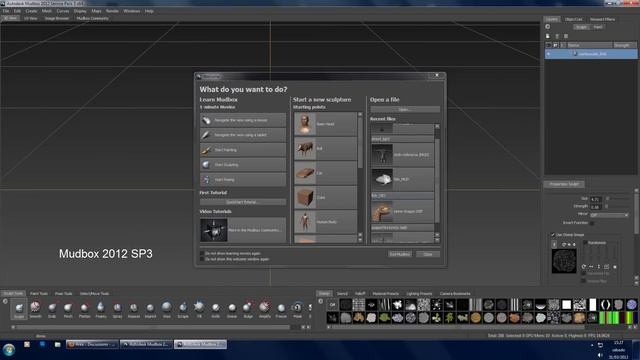
Task: Open the Material Presets tab
Action: 385,293
